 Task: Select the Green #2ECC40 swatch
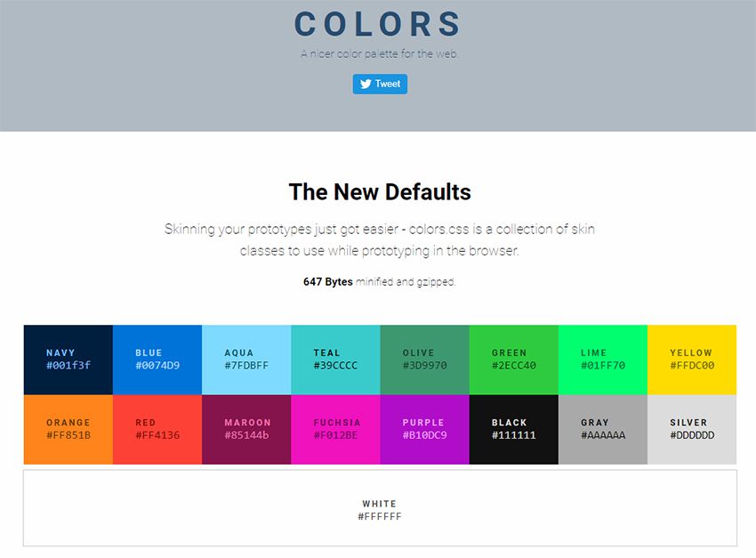(513, 360)
